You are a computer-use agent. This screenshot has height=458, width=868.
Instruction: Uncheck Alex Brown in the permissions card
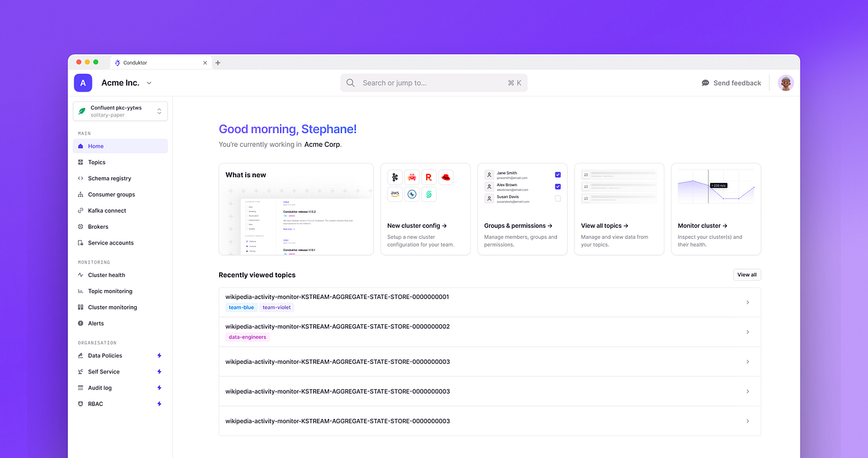pos(557,186)
